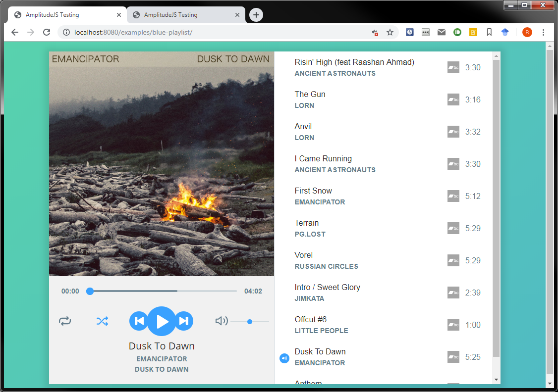Skip to the previous track
The width and height of the screenshot is (558, 392).
pos(139,321)
